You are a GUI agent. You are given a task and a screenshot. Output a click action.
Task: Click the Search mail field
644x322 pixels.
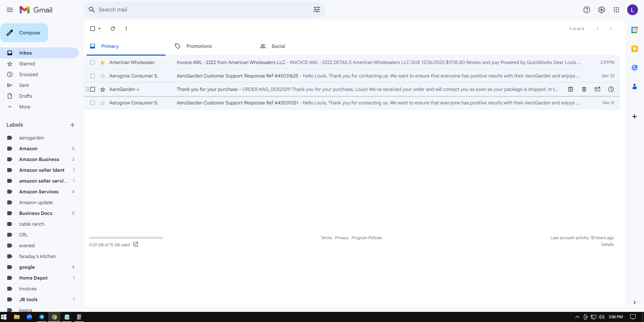205,10
